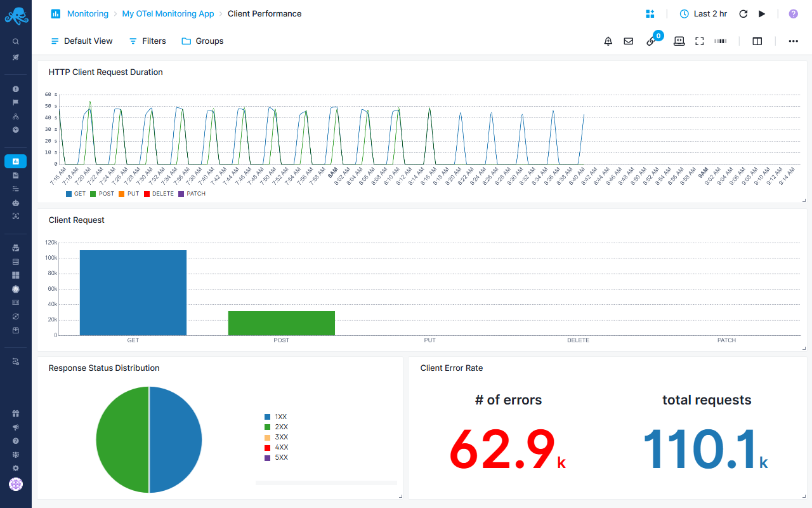Click the Coralogix octopus logo

(15, 15)
